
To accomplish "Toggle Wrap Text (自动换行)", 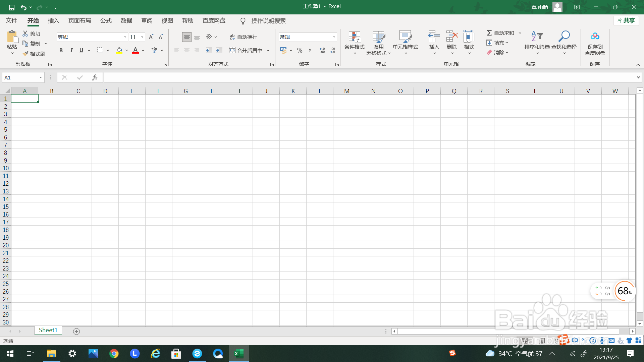I will pyautogui.click(x=244, y=37).
